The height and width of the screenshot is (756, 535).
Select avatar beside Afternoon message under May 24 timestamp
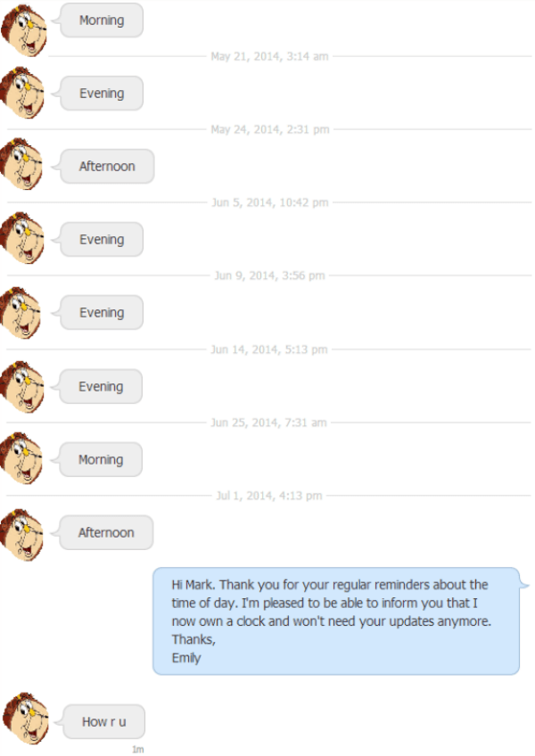point(23,167)
